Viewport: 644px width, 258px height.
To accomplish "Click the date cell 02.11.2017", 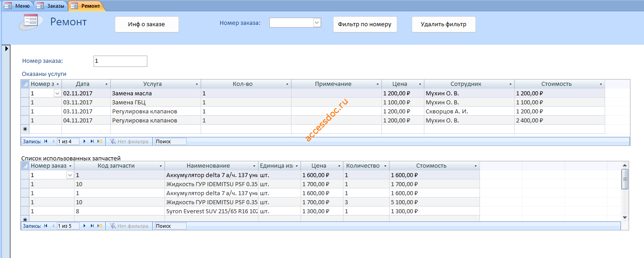I will [86, 94].
